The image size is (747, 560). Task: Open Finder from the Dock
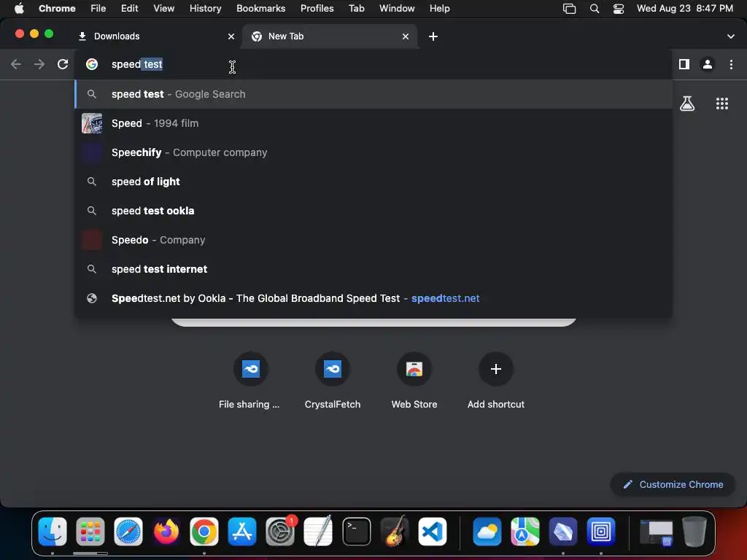pos(53,531)
